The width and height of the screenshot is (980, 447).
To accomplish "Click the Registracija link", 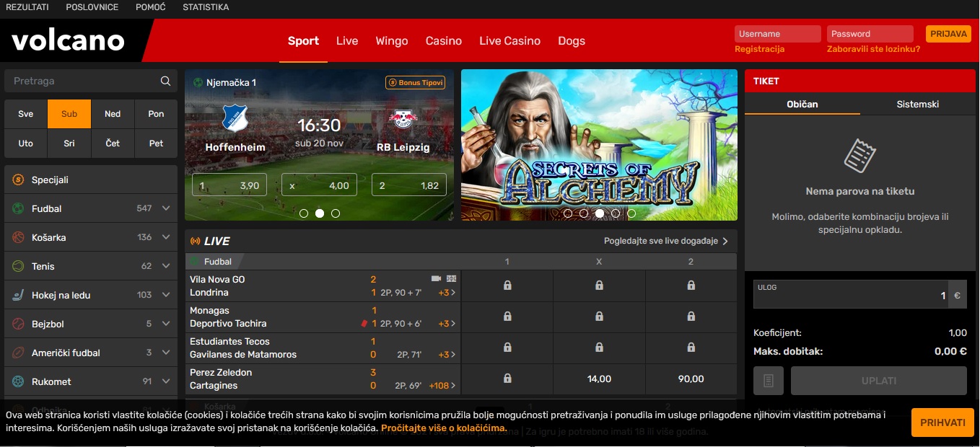I will (x=759, y=49).
